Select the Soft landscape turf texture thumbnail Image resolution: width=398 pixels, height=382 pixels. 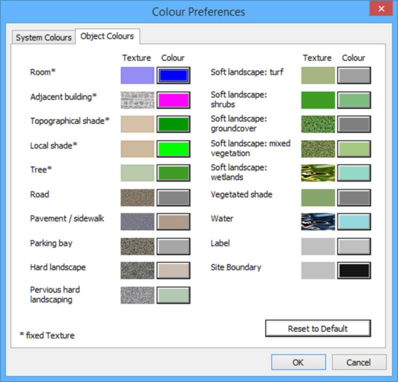pos(318,75)
